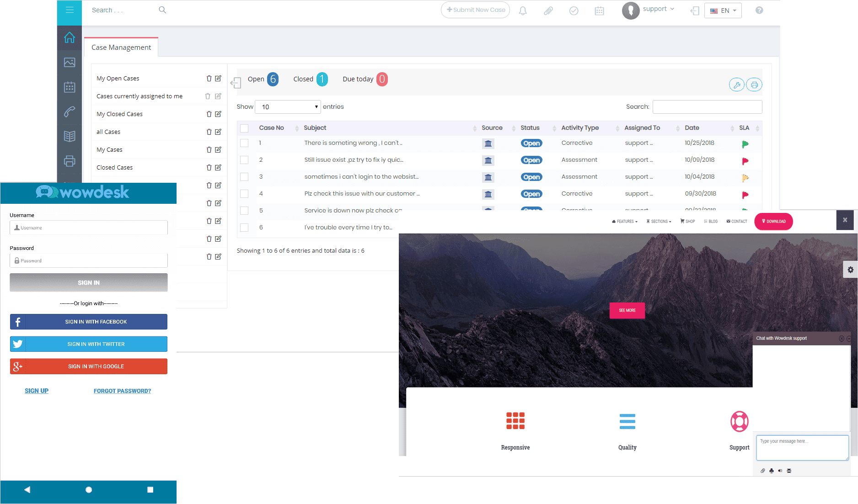
Task: Tick the checkbox for case 3
Action: tap(244, 177)
